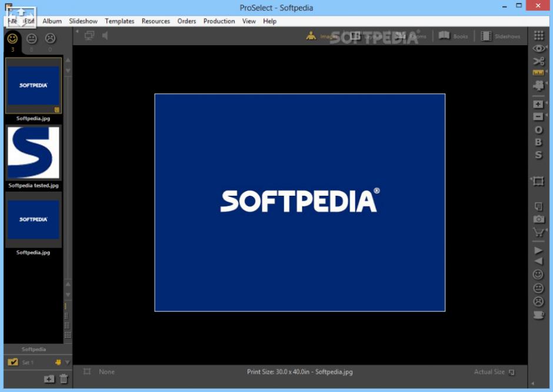The image size is (553, 392).
Task: Open the Help menu
Action: tap(269, 21)
